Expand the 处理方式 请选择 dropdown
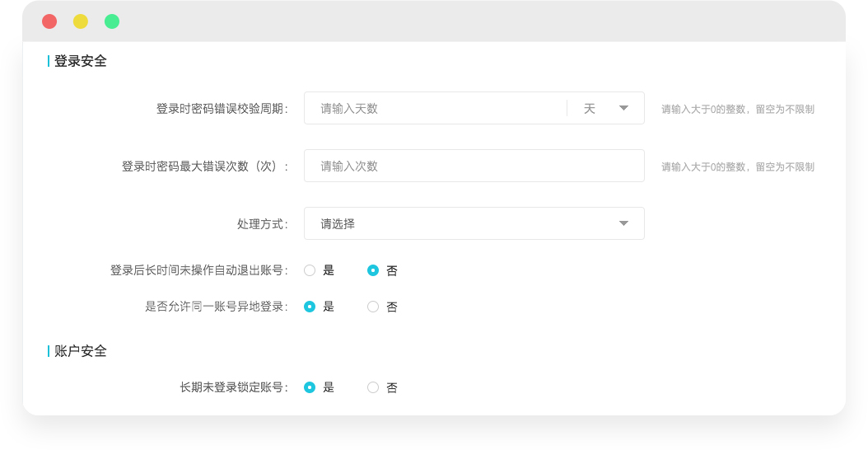868x450 pixels. [x=474, y=223]
